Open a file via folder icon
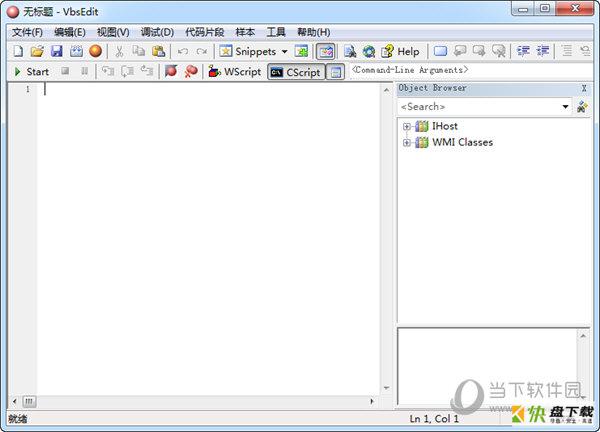The width and height of the screenshot is (600, 432). [37, 51]
